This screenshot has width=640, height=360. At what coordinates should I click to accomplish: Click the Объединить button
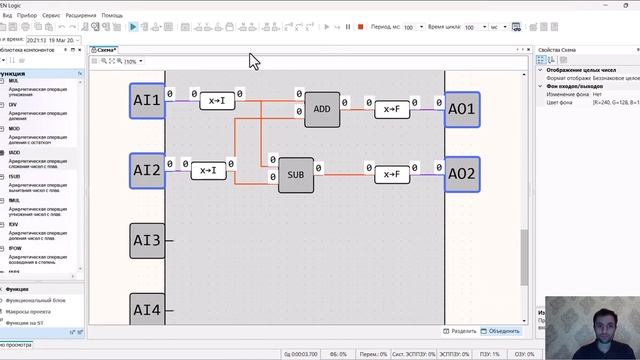500,331
